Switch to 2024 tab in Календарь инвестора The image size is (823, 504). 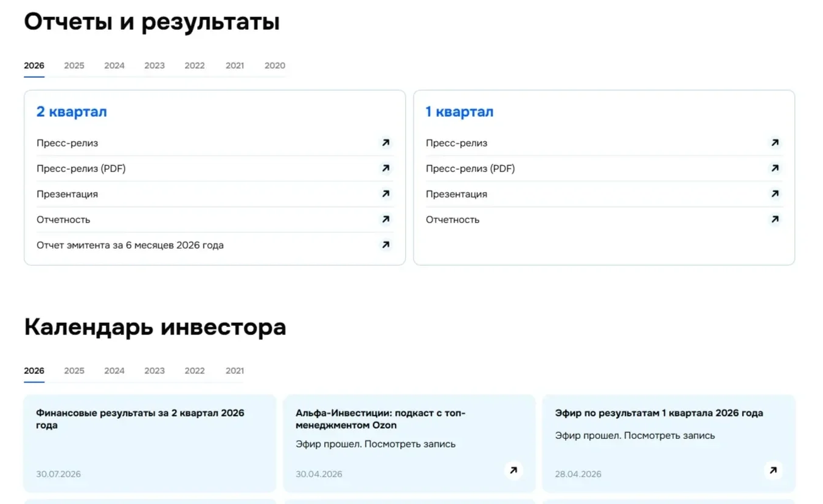point(114,371)
